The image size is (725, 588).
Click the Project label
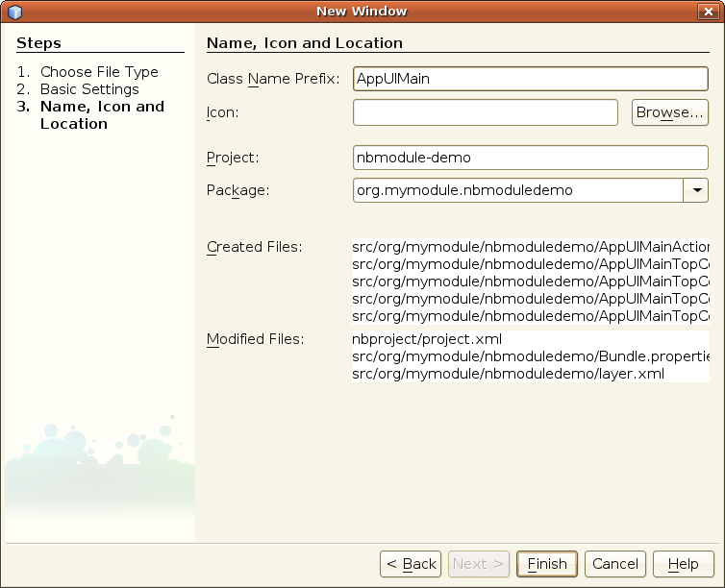point(233,158)
